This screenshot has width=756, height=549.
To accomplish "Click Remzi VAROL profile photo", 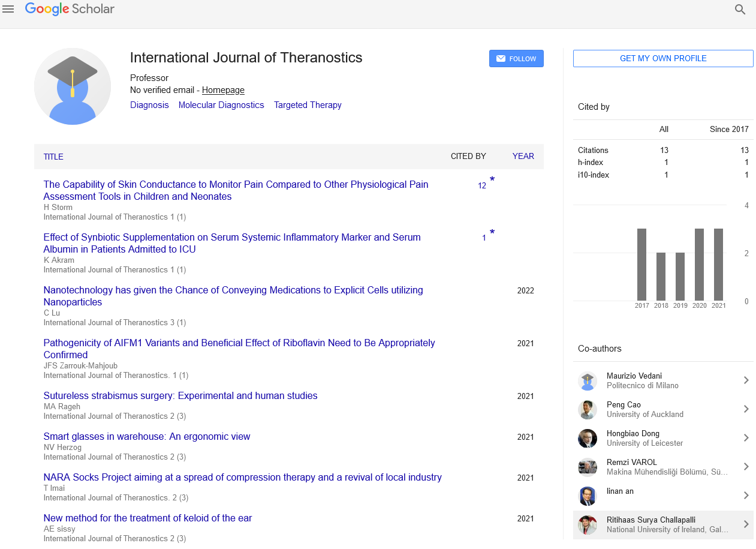I will pos(588,467).
